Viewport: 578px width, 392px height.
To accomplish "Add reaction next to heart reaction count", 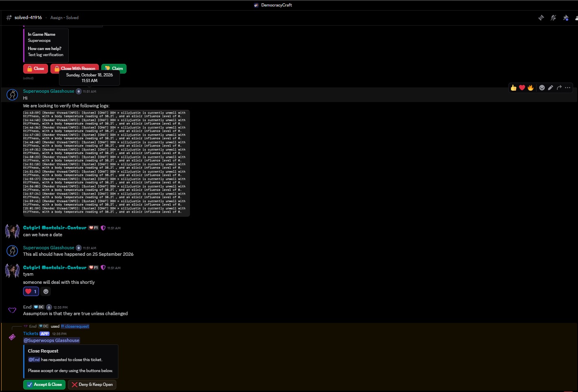I will [x=46, y=291].
